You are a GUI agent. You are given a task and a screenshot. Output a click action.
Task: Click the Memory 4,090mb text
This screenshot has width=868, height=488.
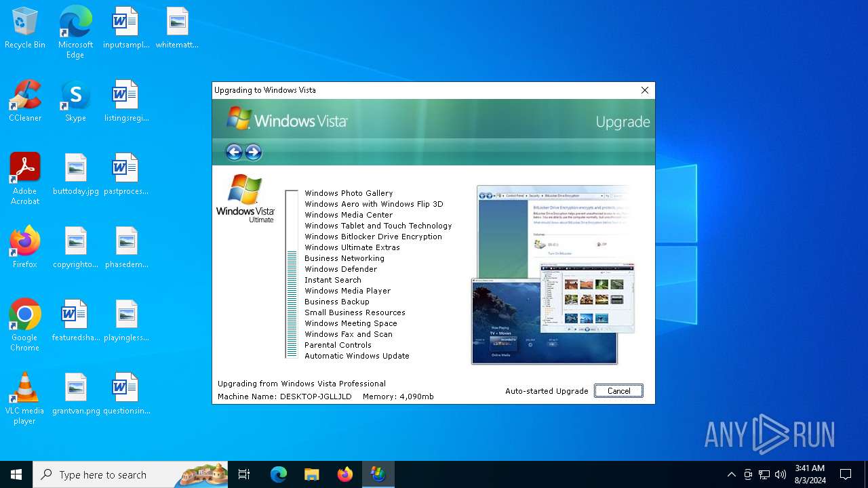(x=398, y=396)
